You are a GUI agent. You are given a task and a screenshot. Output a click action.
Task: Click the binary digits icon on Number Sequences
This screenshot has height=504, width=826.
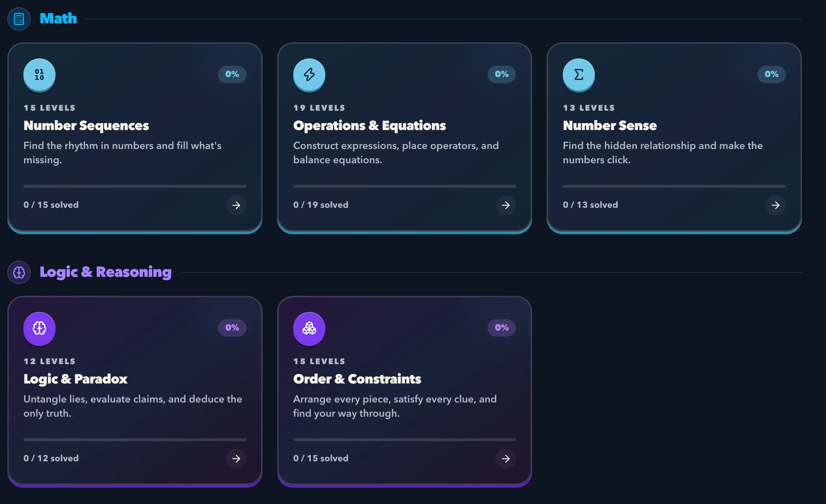39,75
